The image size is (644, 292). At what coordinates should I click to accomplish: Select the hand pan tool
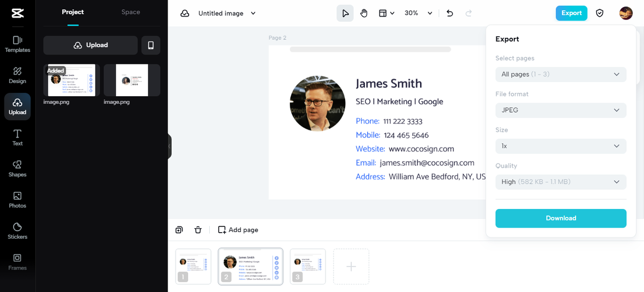coord(364,14)
